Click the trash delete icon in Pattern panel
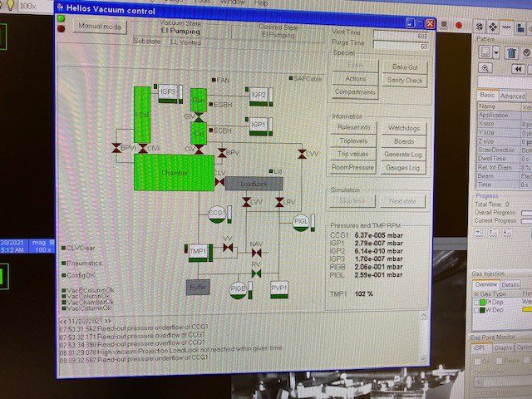Viewport: 532px width, 399px height. (511, 53)
